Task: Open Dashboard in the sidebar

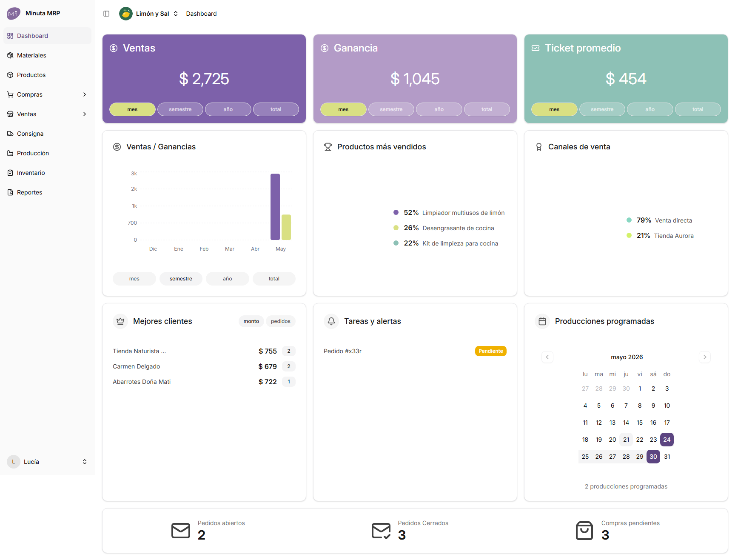Action: click(x=47, y=36)
